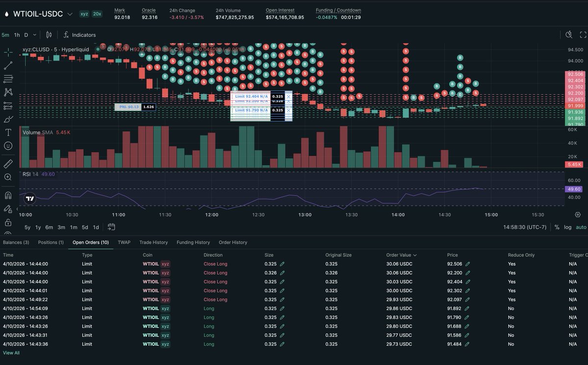Click the View All link below open orders
Image resolution: width=588 pixels, height=365 pixels.
click(x=11, y=353)
